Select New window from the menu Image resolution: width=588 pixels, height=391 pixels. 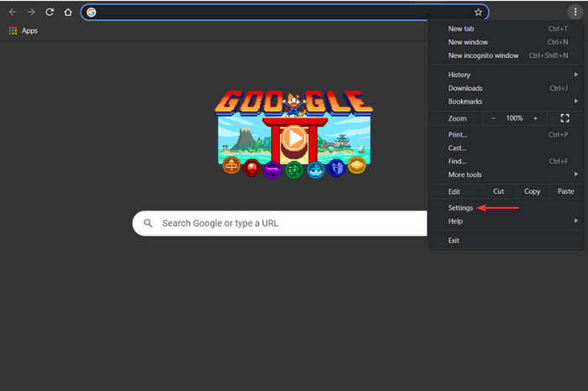[506, 42]
